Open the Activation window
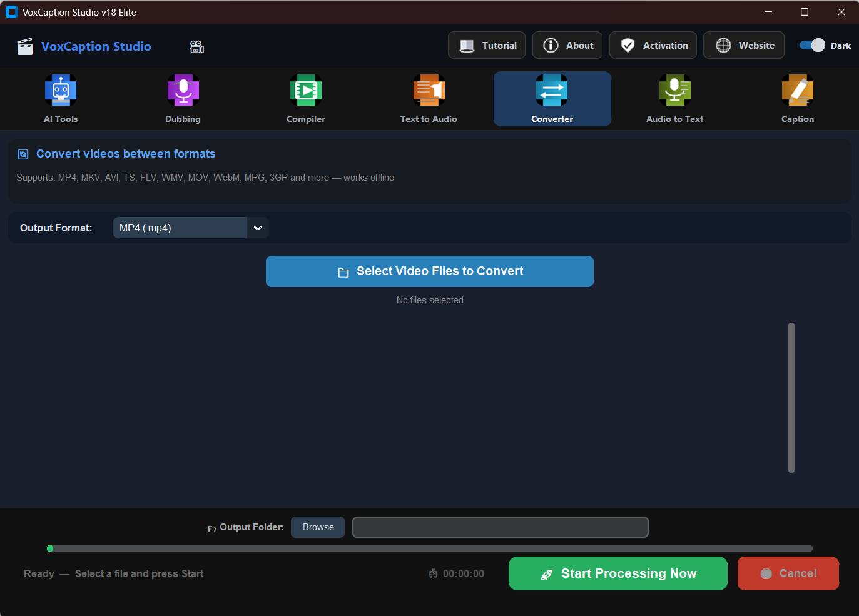Screen dimensions: 859x616 coord(653,45)
